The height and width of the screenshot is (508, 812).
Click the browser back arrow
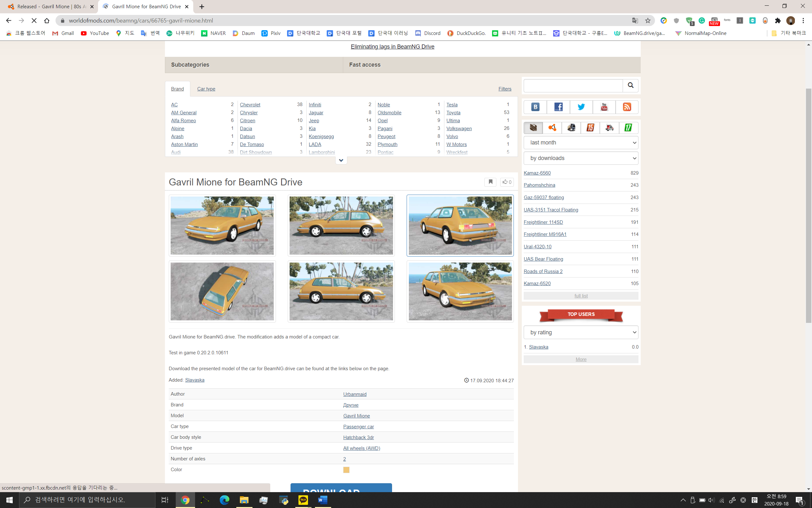click(8, 21)
